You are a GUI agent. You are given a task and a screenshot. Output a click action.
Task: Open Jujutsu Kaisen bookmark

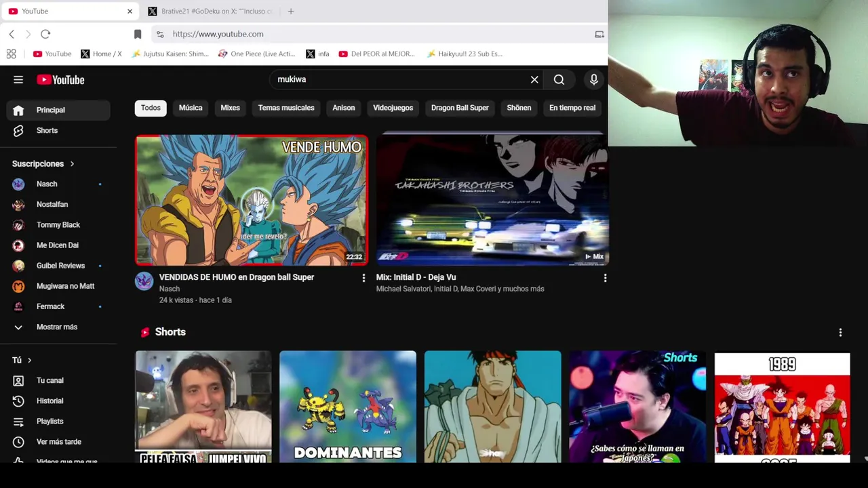click(171, 54)
